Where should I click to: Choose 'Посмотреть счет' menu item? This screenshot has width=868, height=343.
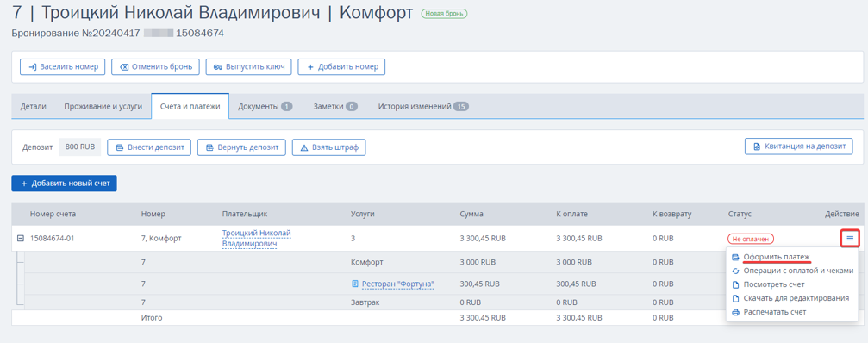774,284
